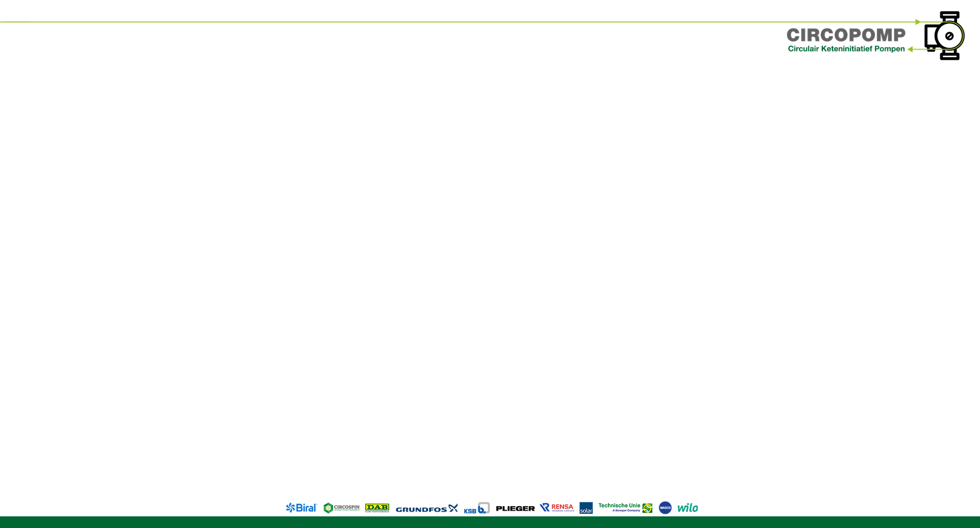The height and width of the screenshot is (528, 980).
Task: Click the CIRCOPOMP logo title
Action: [x=846, y=35]
